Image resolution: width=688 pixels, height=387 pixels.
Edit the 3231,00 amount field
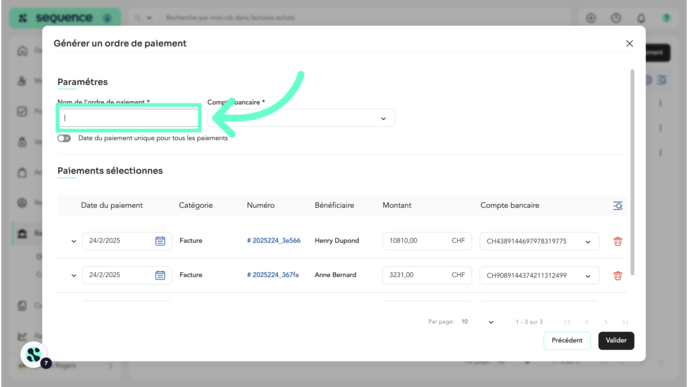pos(427,275)
